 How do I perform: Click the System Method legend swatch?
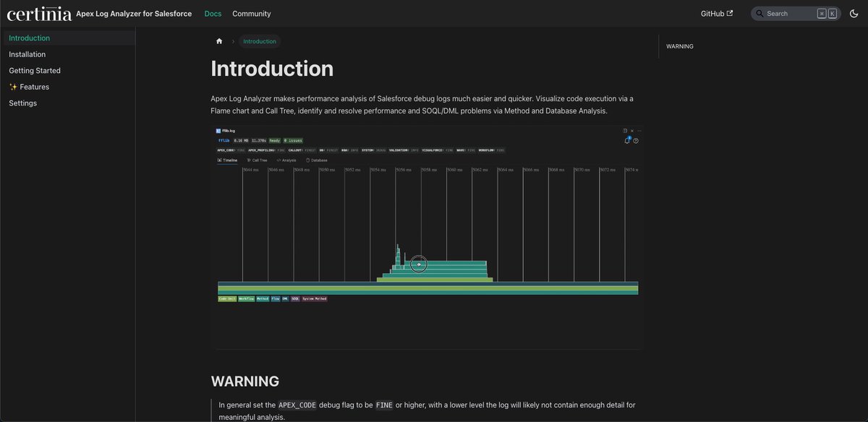pyautogui.click(x=315, y=298)
